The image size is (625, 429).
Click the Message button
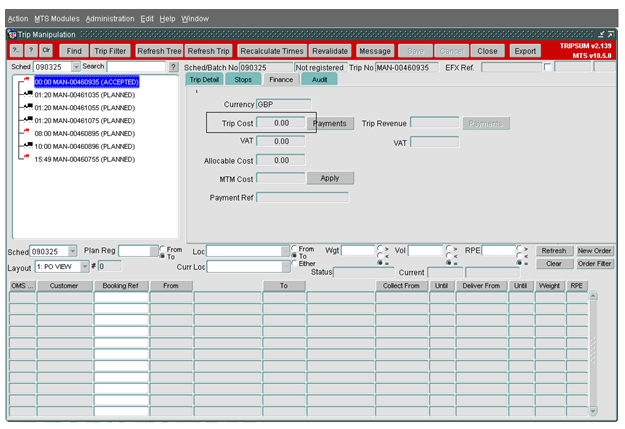[x=375, y=51]
